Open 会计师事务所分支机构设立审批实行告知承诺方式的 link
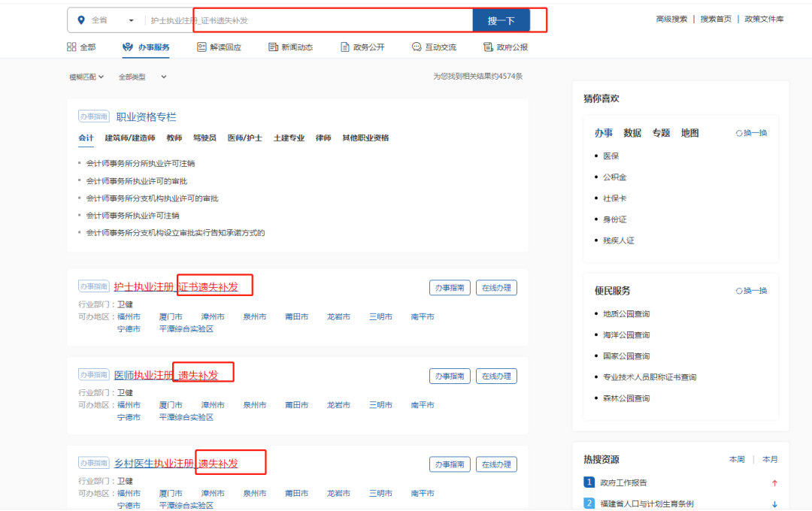The height and width of the screenshot is (511, 812). click(175, 233)
